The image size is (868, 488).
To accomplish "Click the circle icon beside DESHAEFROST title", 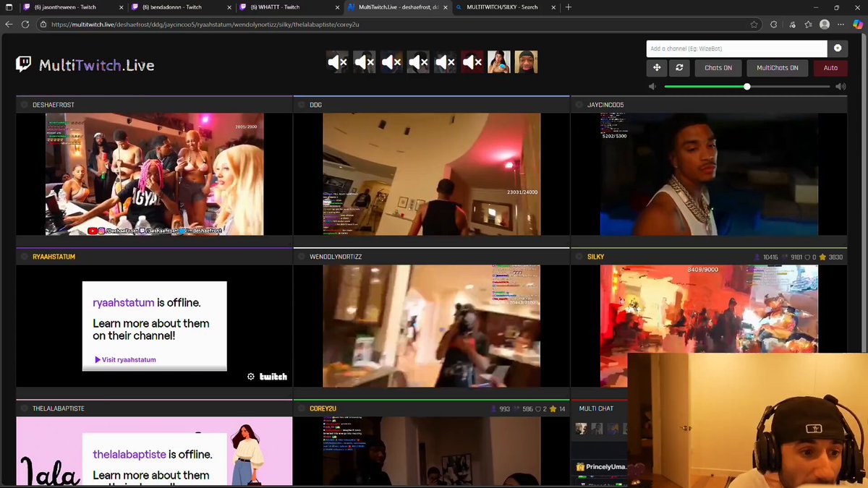I will pyautogui.click(x=24, y=105).
